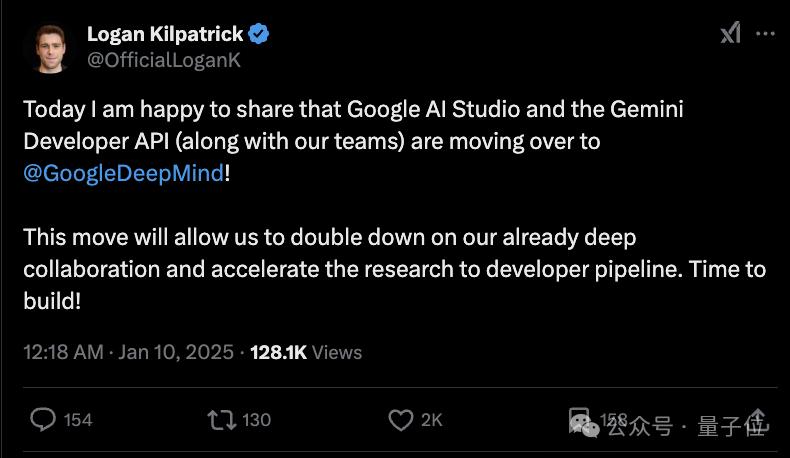790x458 pixels.
Task: Click the Logan Kilpatrick display name
Action: pos(164,34)
